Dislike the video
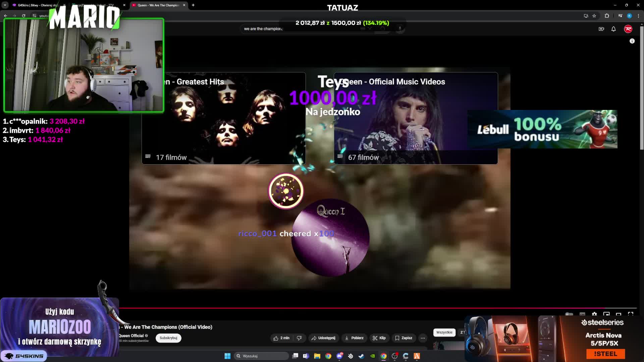The height and width of the screenshot is (362, 644). point(299,338)
